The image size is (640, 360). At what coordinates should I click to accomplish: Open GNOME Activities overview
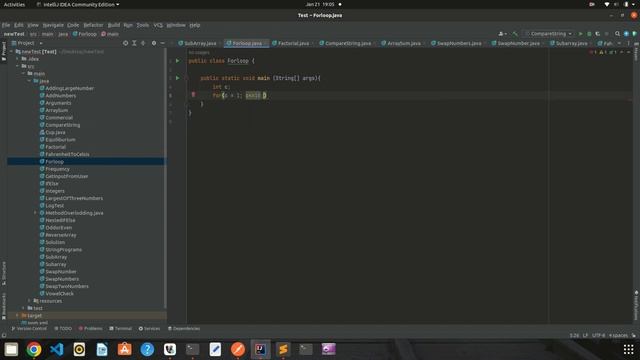click(14, 4)
